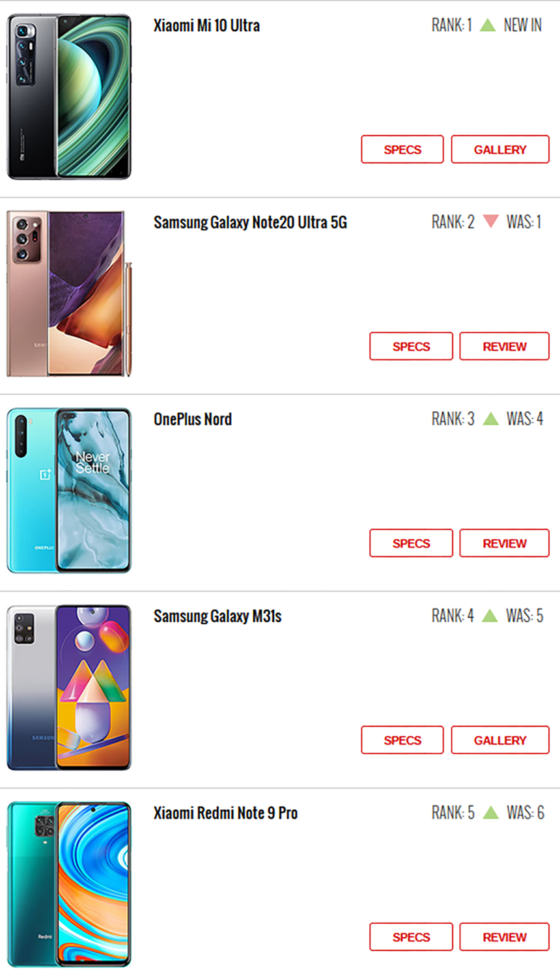Click the green up arrow beside Rank 1

click(488, 25)
